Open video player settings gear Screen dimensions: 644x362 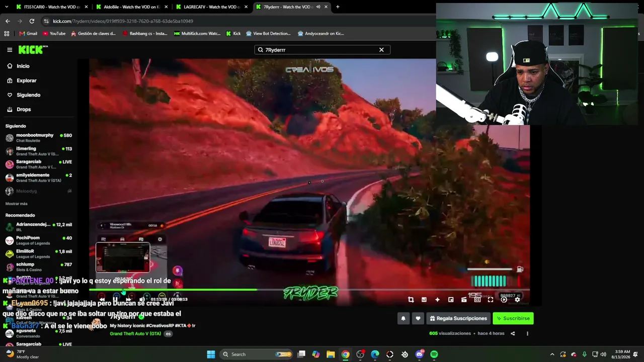coord(517,300)
